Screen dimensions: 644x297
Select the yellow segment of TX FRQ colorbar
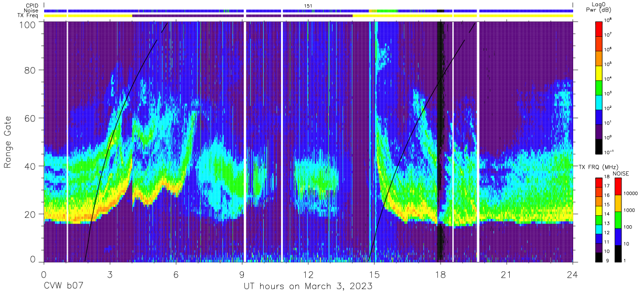[x=599, y=211]
